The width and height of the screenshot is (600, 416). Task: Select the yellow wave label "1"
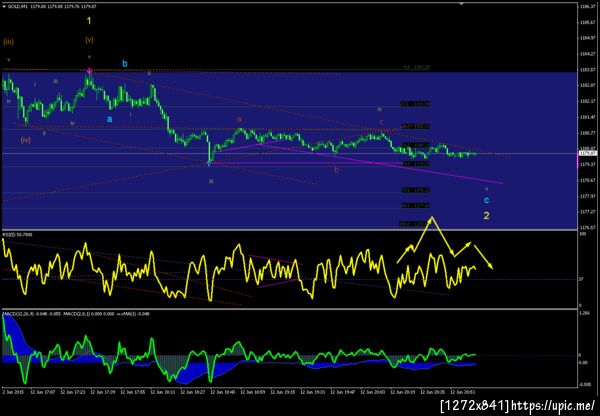coord(89,21)
